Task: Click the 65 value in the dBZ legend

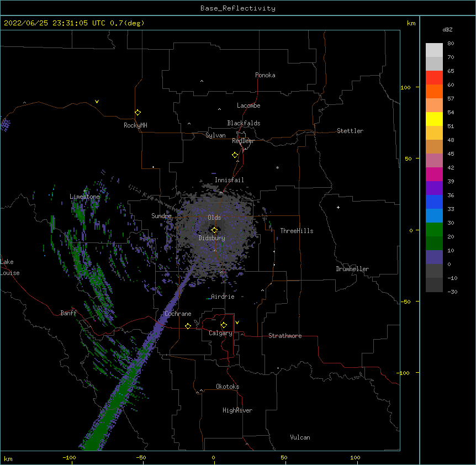Action: click(x=451, y=71)
